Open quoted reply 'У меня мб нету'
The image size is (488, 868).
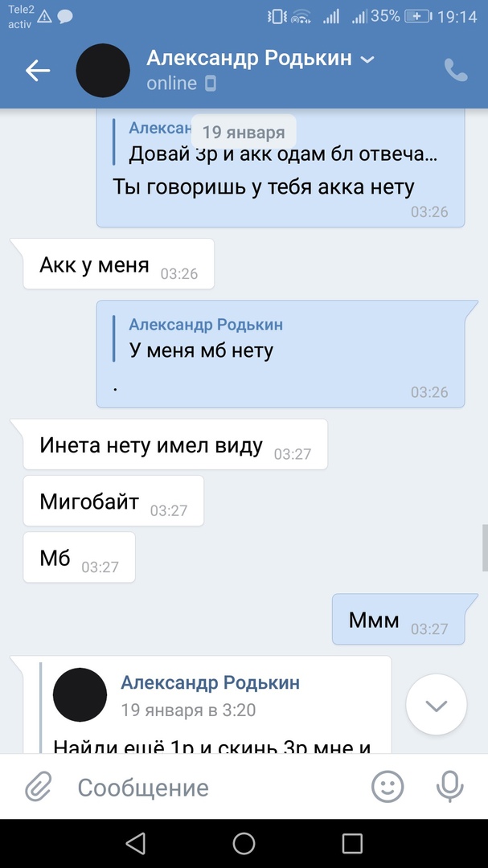(206, 338)
